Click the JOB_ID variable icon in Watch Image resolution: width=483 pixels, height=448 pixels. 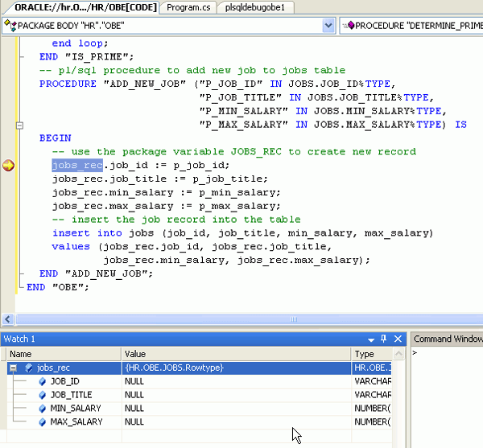[x=42, y=381]
